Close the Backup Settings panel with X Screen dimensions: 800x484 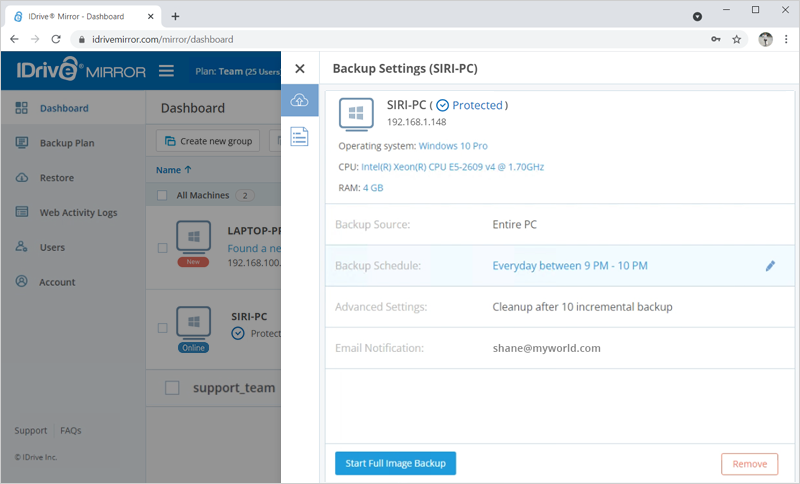click(x=300, y=68)
